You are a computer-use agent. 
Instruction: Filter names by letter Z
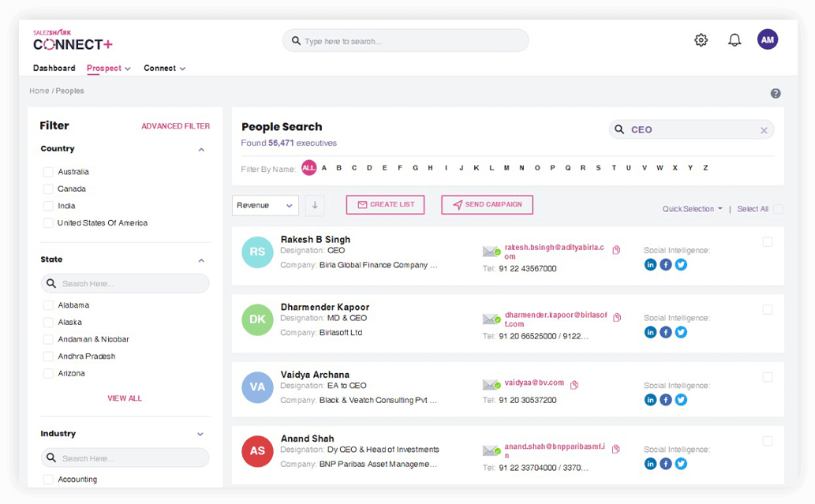click(705, 168)
